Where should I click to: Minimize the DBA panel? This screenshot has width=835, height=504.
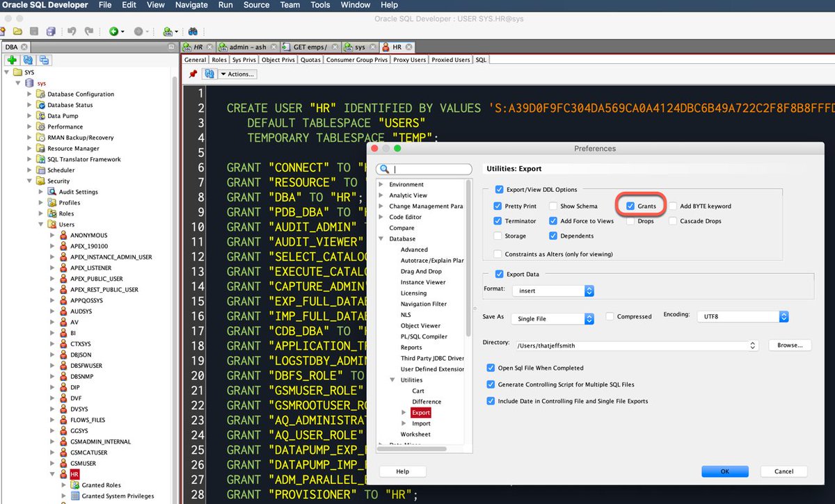click(172, 47)
